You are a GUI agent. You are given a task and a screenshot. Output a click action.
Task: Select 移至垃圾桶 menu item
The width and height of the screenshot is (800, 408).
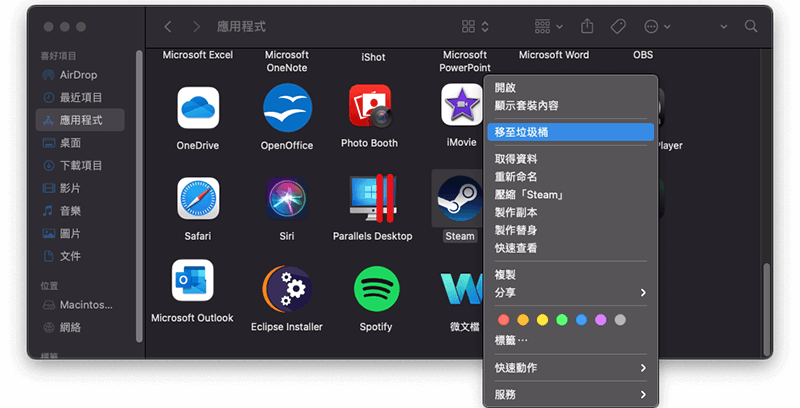570,132
